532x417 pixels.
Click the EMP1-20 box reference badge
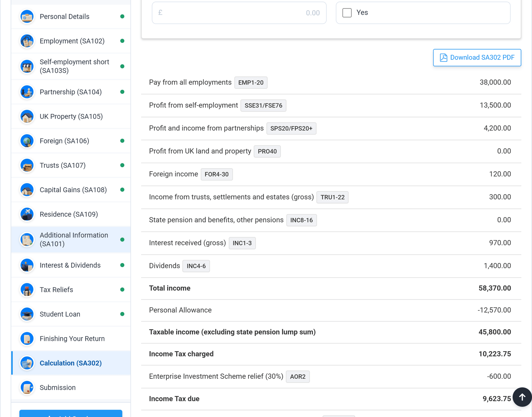pyautogui.click(x=251, y=82)
